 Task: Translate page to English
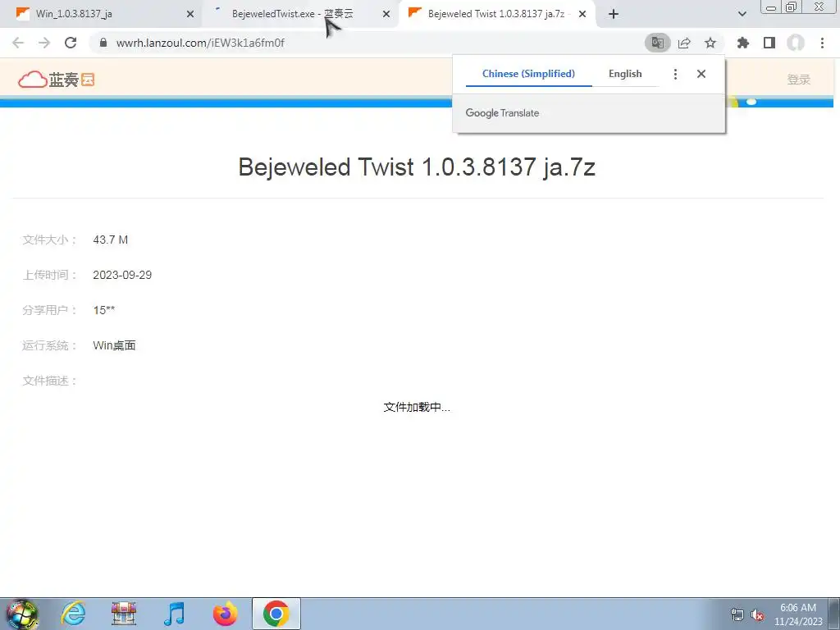click(x=625, y=74)
